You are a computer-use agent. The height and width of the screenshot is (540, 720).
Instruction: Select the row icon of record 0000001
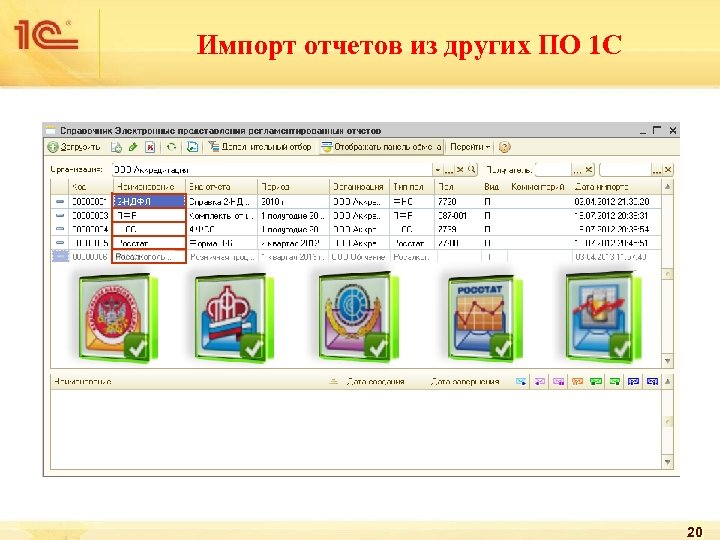(x=60, y=201)
